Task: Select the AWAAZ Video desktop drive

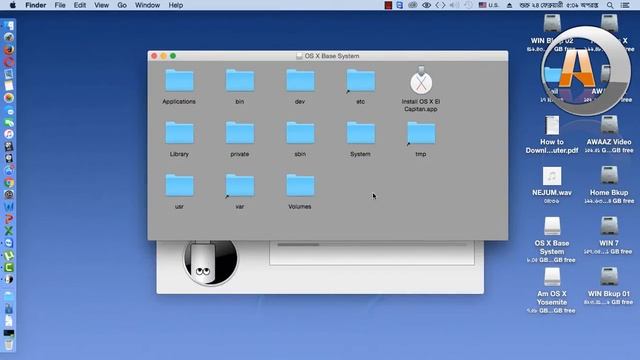Action: coord(609,124)
